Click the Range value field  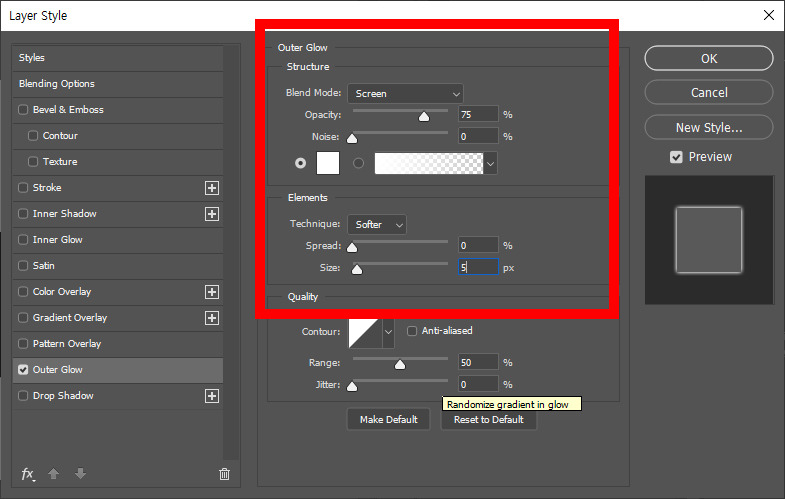tap(478, 362)
